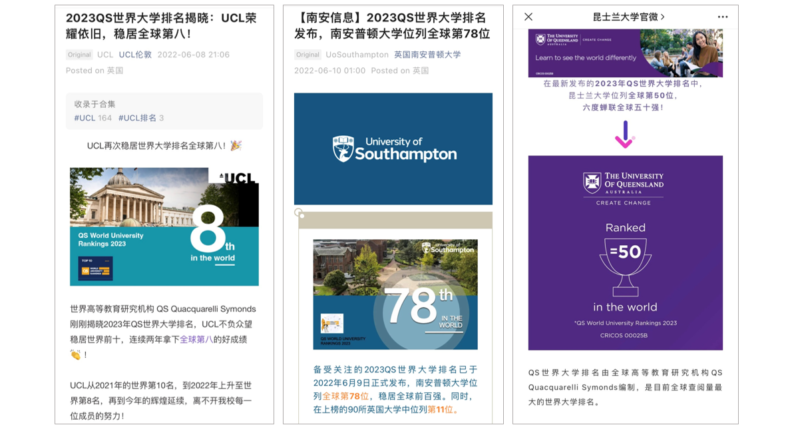The width and height of the screenshot is (800, 427).
Task: Click the party popper emoji in UCL article
Action: [x=237, y=146]
